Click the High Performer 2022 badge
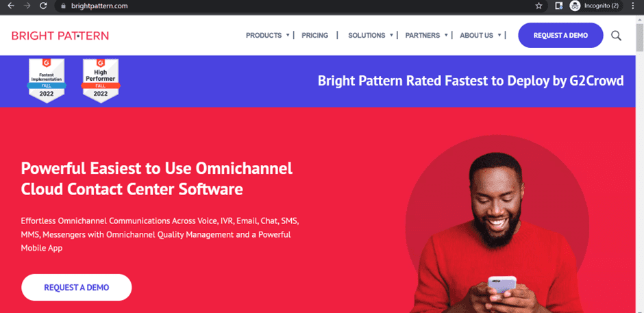644x313 pixels. point(101,81)
